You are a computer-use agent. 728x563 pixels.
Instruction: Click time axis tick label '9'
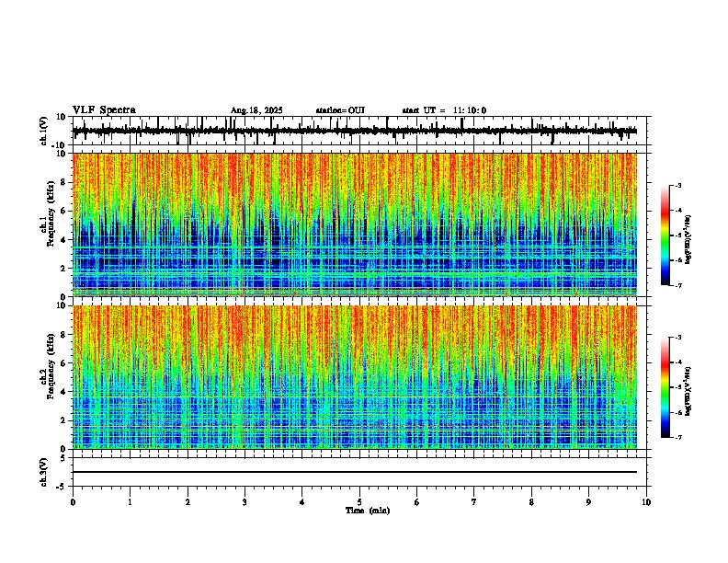tap(588, 502)
